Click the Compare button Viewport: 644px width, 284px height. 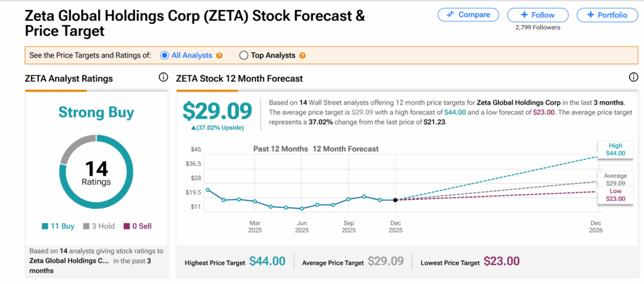pyautogui.click(x=469, y=14)
